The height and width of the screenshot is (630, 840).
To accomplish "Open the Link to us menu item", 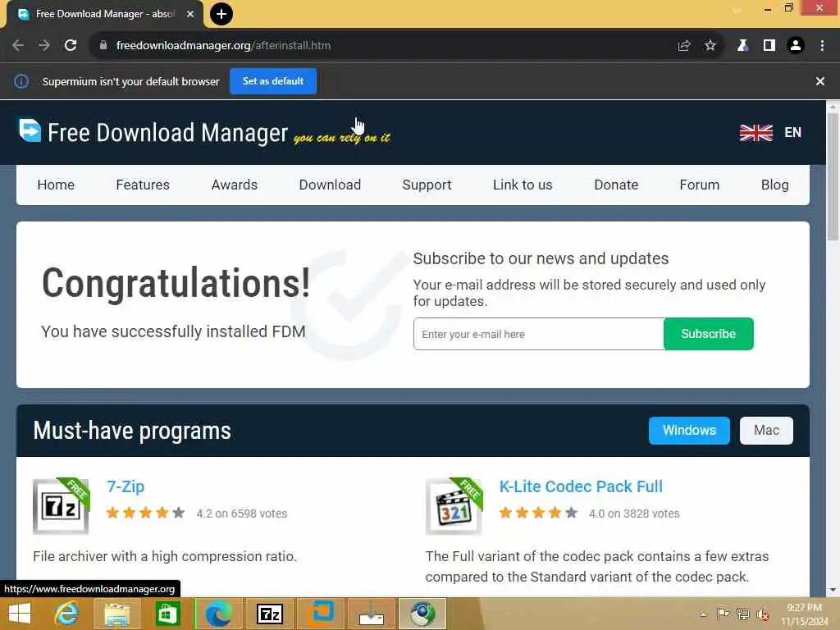I will point(523,185).
